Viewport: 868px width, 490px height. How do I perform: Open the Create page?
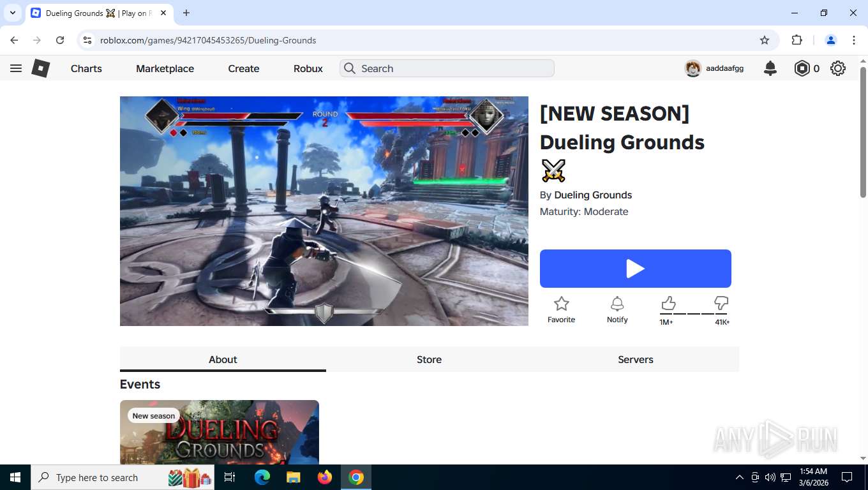(244, 68)
